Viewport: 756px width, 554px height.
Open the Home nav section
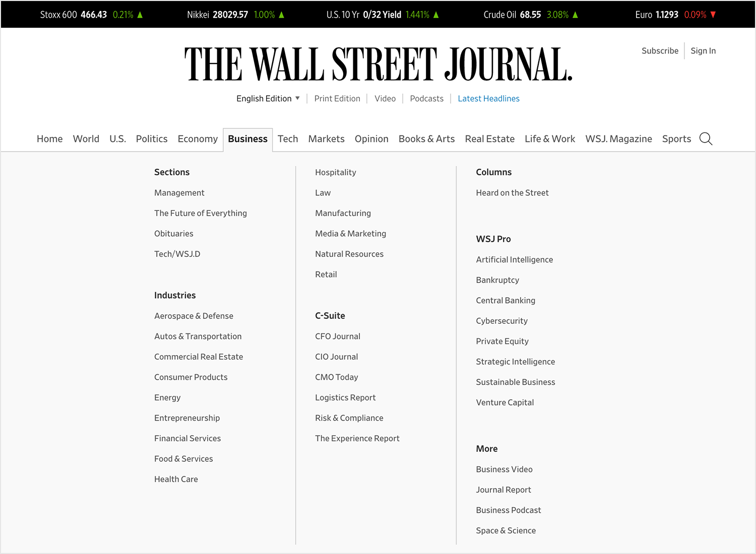(50, 139)
